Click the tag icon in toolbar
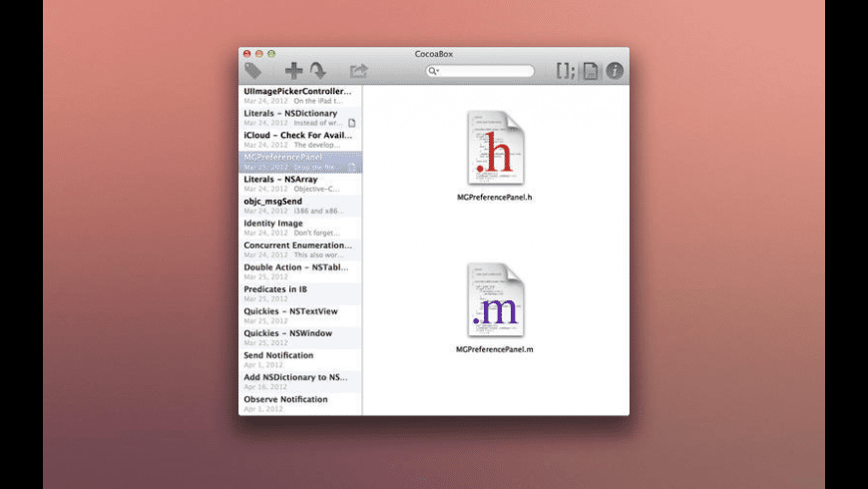This screenshot has width=868, height=489. [253, 70]
